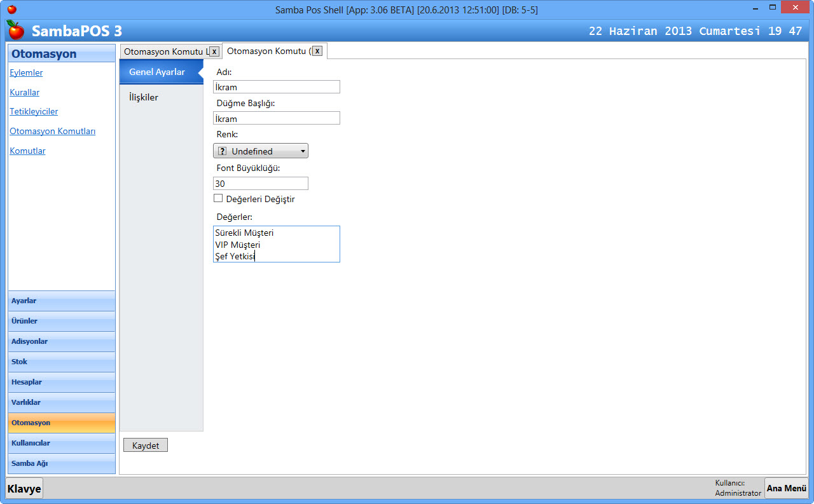The image size is (814, 504).
Task: Click the SambaPOS apple logo icon
Action: click(15, 30)
